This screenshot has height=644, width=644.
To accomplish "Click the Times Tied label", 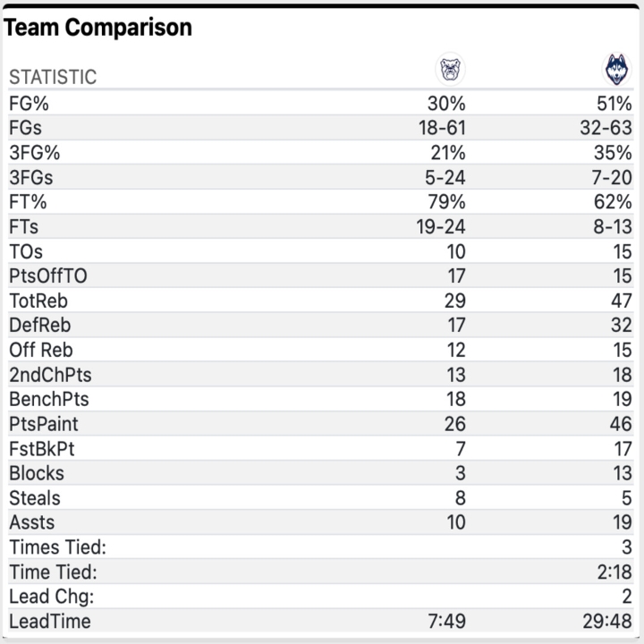I will [57, 547].
